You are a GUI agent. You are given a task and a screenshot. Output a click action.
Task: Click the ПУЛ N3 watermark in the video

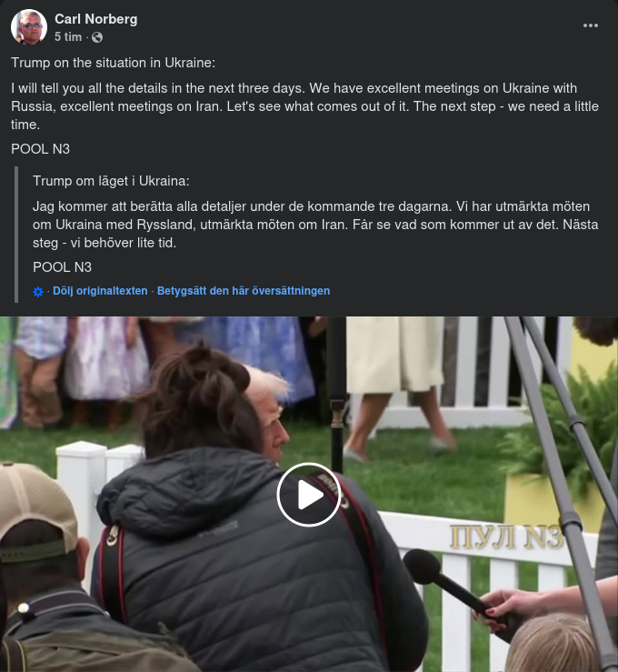pos(505,537)
